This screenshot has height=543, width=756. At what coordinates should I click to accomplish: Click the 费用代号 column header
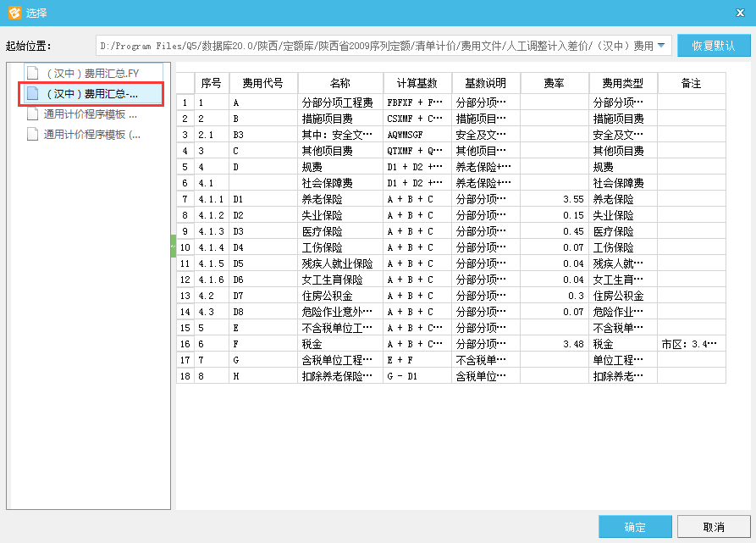263,83
